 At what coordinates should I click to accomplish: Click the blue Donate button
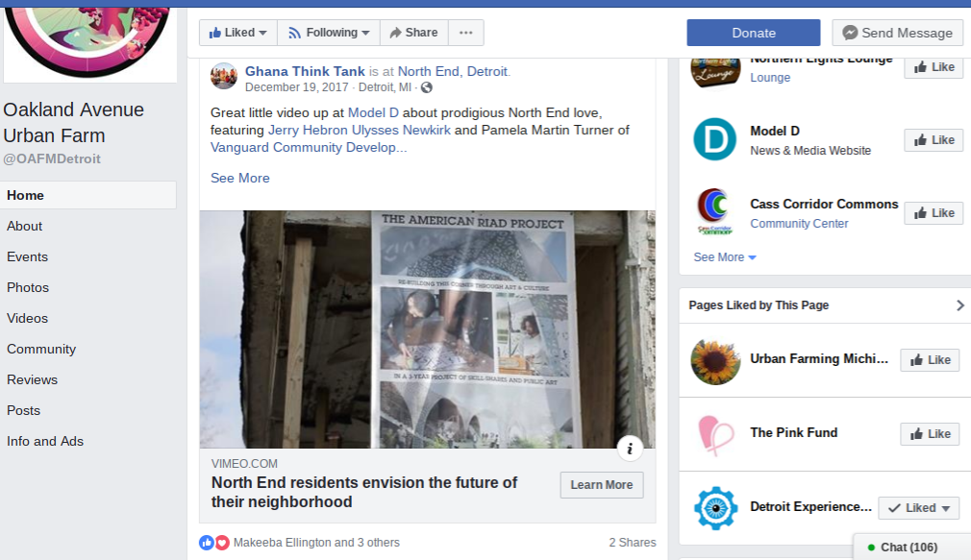click(753, 33)
